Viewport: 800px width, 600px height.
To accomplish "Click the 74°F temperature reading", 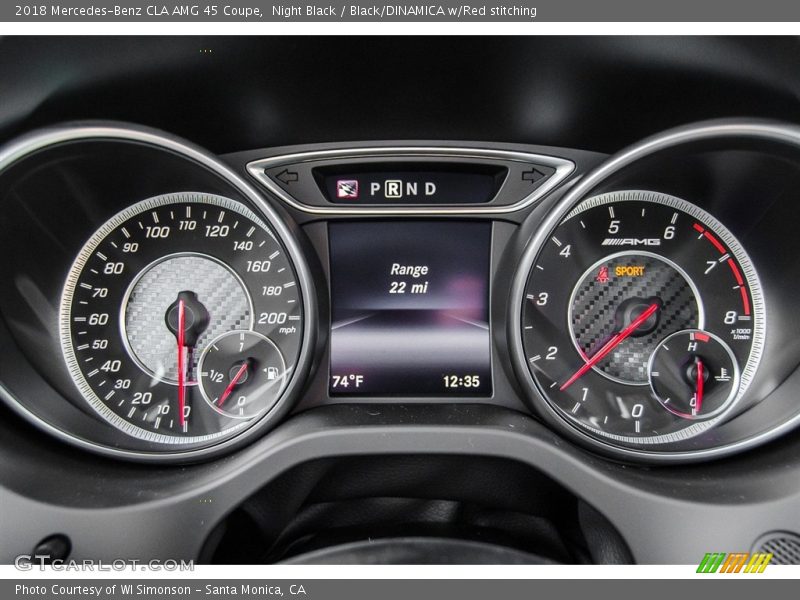I will (348, 381).
